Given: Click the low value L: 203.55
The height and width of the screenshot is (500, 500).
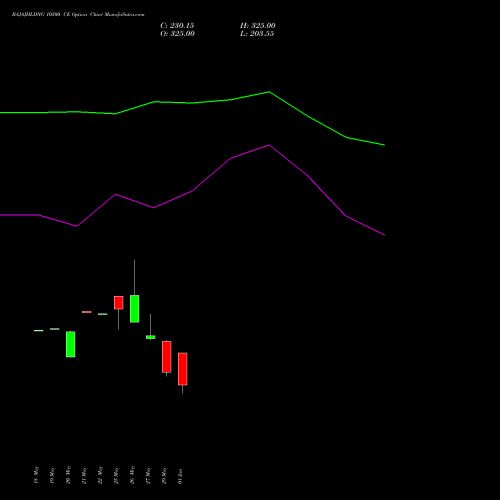Looking at the screenshot, I should click(x=257, y=34).
